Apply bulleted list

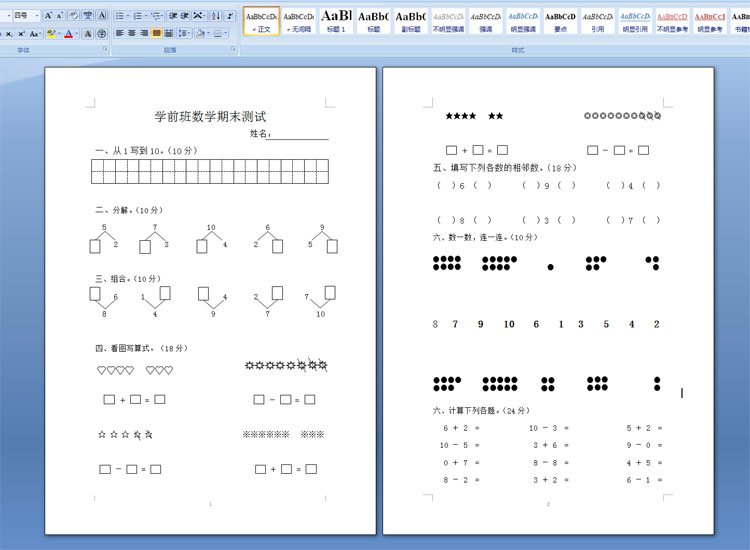click(x=120, y=16)
